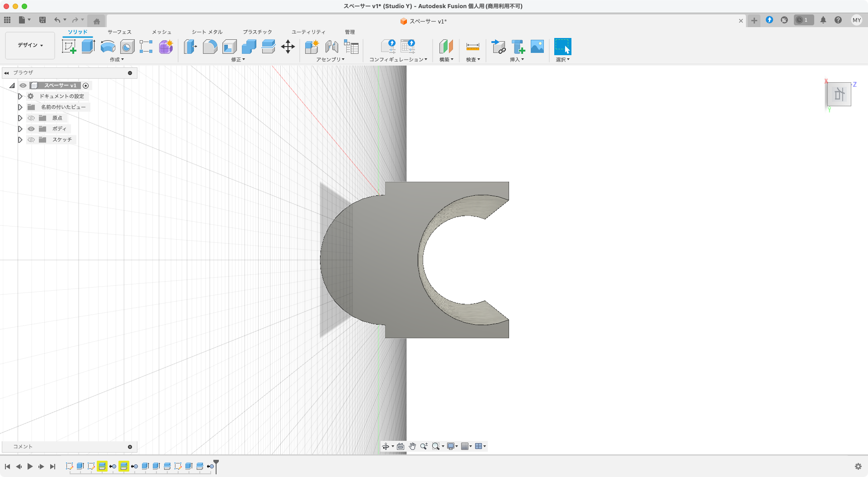
Task: Open the Help question mark icon
Action: [x=838, y=20]
